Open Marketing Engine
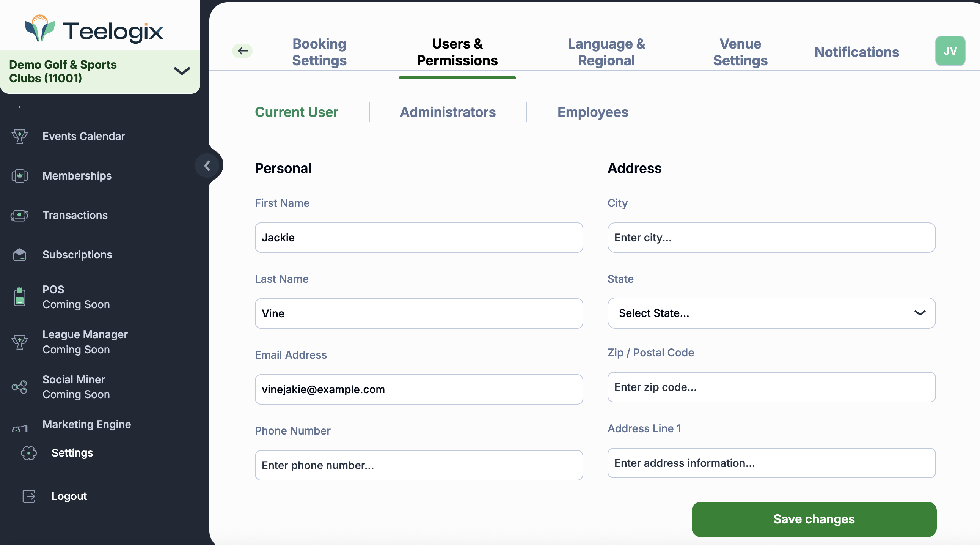Image resolution: width=980 pixels, height=545 pixels. (x=87, y=424)
